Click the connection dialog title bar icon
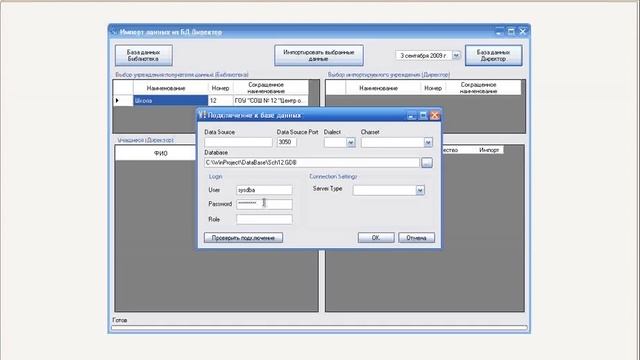Screen dimensions: 640x360 point(202,115)
